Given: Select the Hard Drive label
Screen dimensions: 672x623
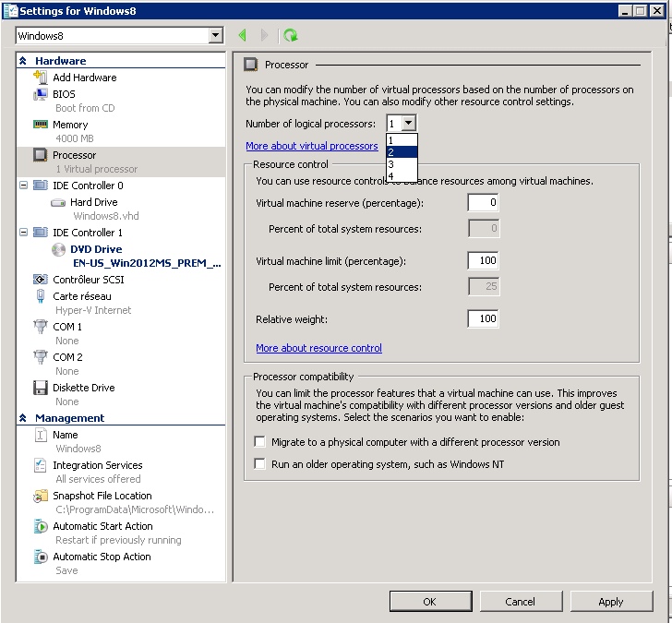Looking at the screenshot, I should (x=94, y=202).
